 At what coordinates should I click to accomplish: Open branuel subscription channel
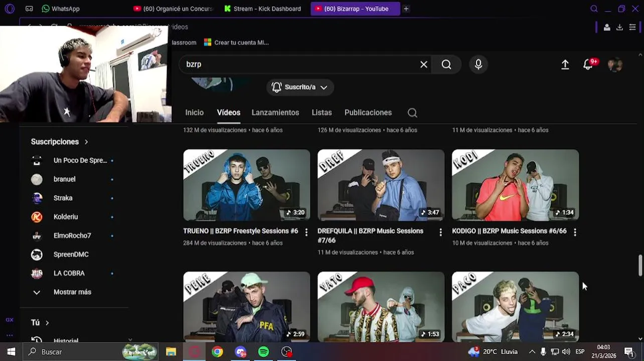click(72, 179)
